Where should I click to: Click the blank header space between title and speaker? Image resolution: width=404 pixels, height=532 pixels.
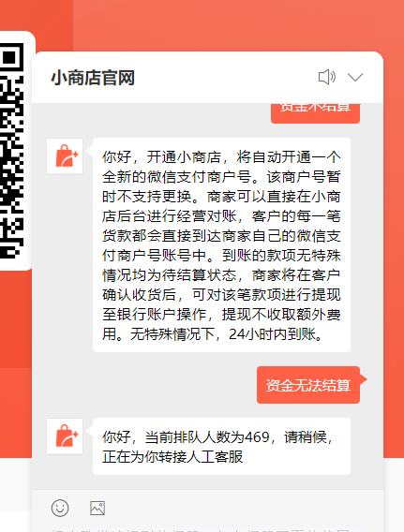click(x=226, y=78)
